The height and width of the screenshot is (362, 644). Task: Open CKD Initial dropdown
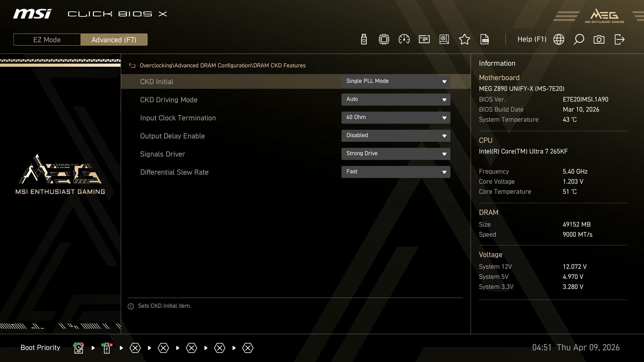coord(395,81)
